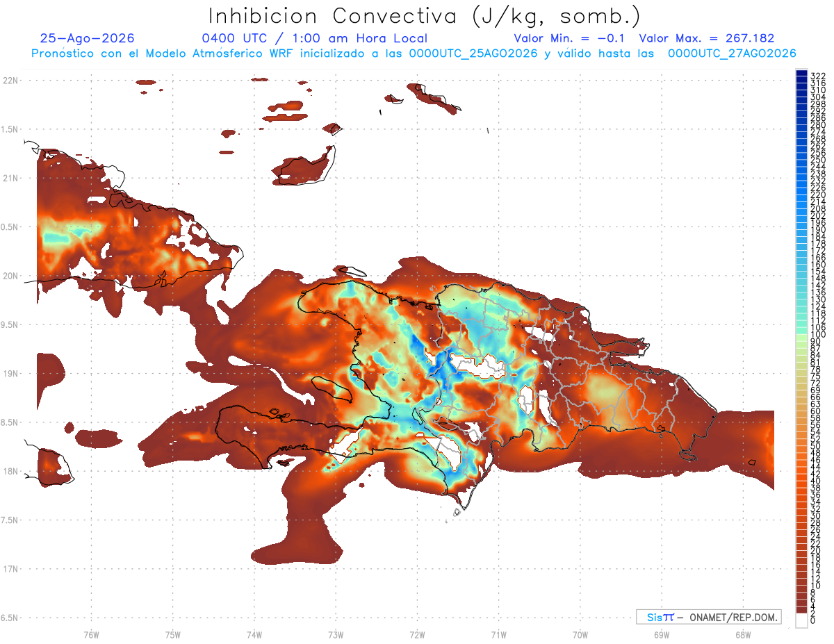Click the '75W' longitude label
The width and height of the screenshot is (834, 644).
click(172, 634)
